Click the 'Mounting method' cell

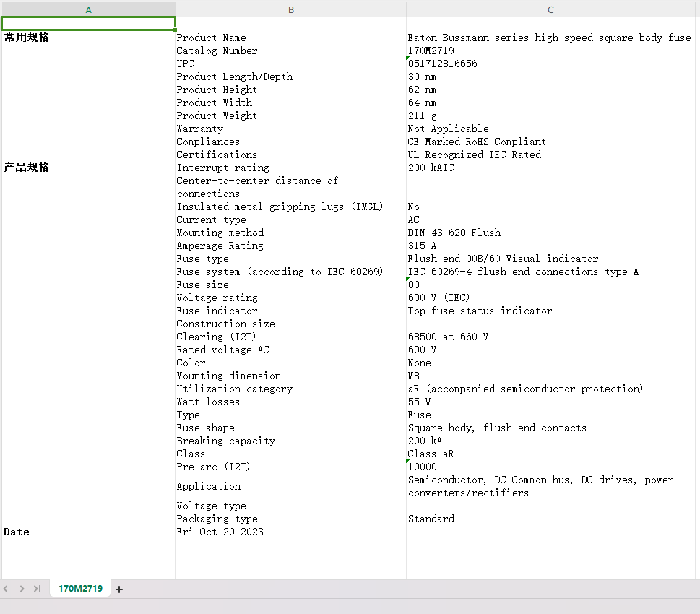[x=290, y=232]
